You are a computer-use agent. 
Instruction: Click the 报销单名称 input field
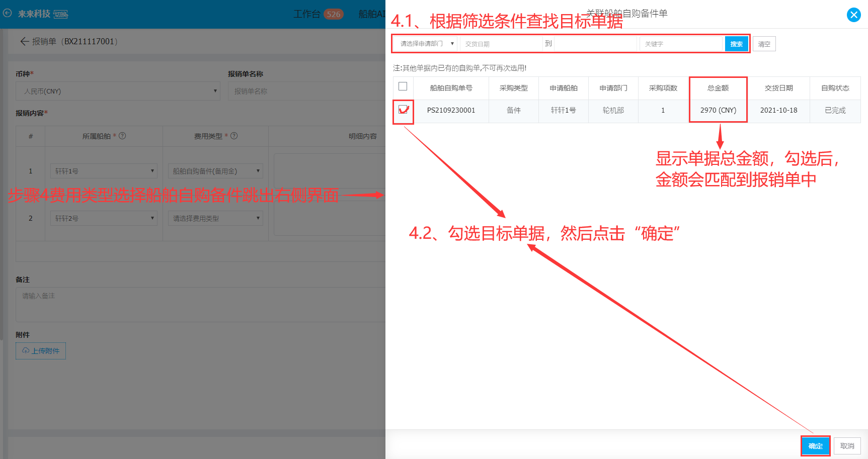307,91
